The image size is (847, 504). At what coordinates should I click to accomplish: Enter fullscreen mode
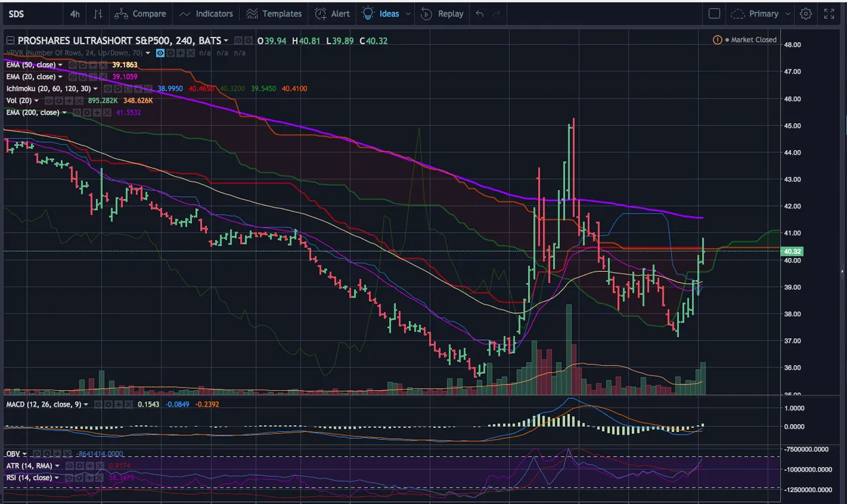point(828,14)
